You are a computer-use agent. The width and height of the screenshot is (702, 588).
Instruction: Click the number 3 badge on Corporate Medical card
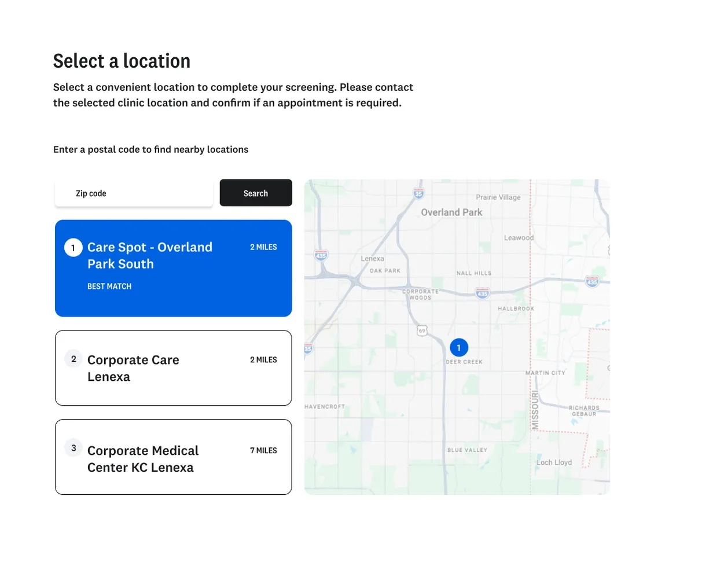73,448
